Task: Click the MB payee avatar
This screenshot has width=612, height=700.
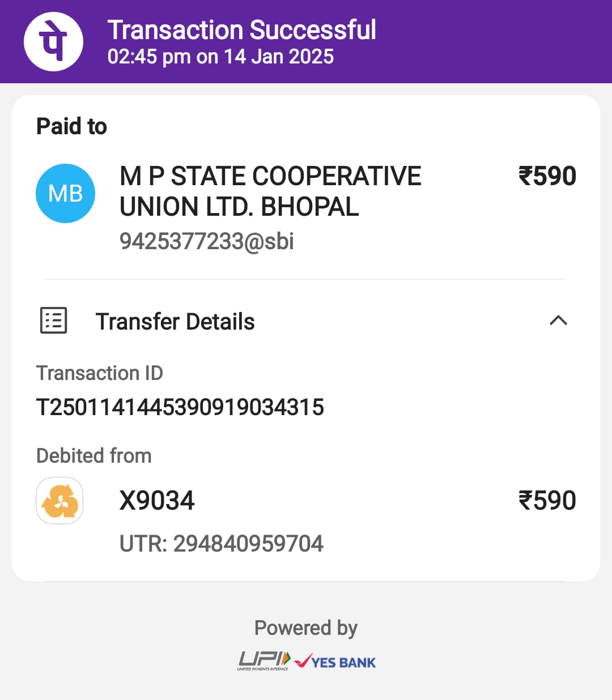Action: pyautogui.click(x=65, y=193)
